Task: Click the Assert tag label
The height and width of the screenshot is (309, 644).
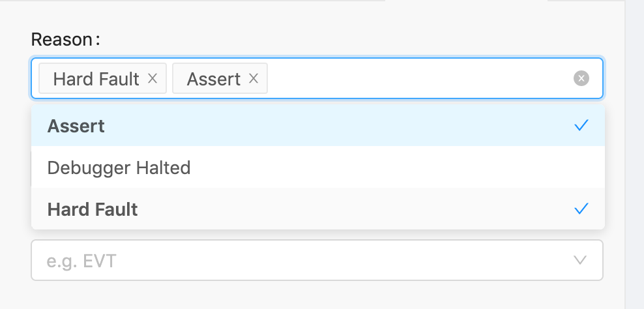Action: coord(213,79)
